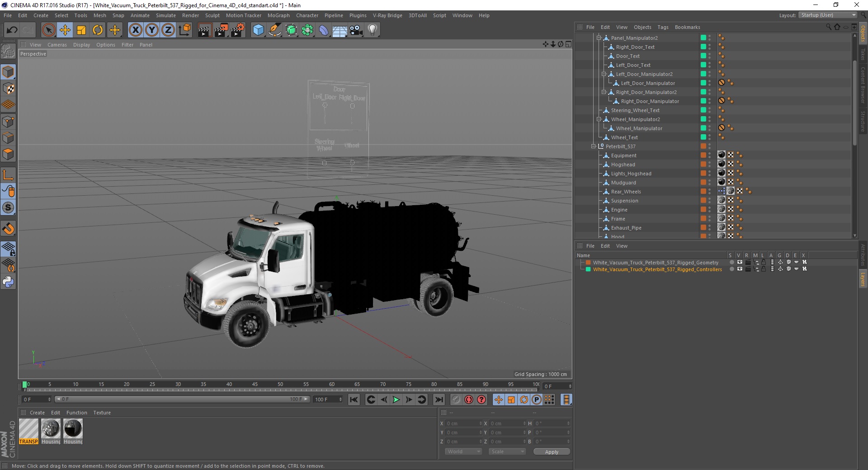Open the Simulate menu
Viewport: 868px width, 470px height.
point(165,15)
